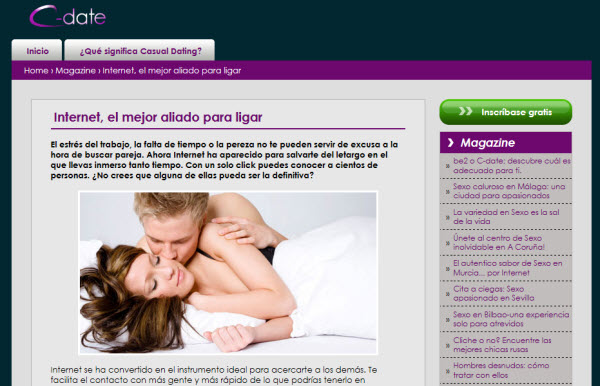Click the breadcrumb text 'Internet, el mejor aliado para ligar'
Image resolution: width=600 pixels, height=386 pixels.
(172, 70)
